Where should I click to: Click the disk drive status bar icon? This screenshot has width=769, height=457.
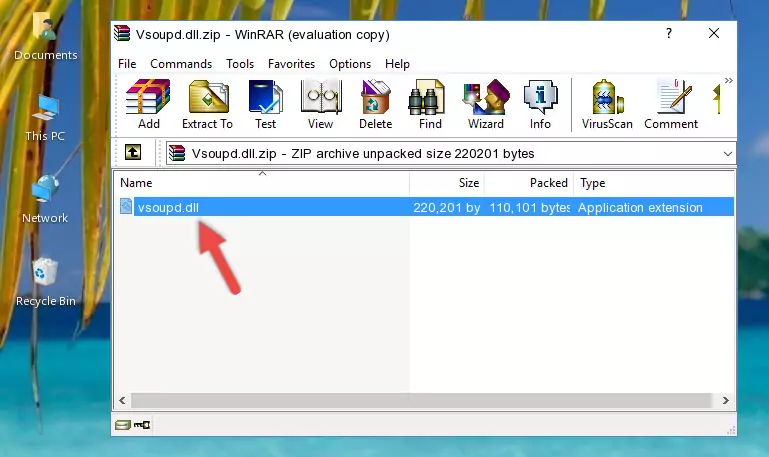(x=123, y=425)
